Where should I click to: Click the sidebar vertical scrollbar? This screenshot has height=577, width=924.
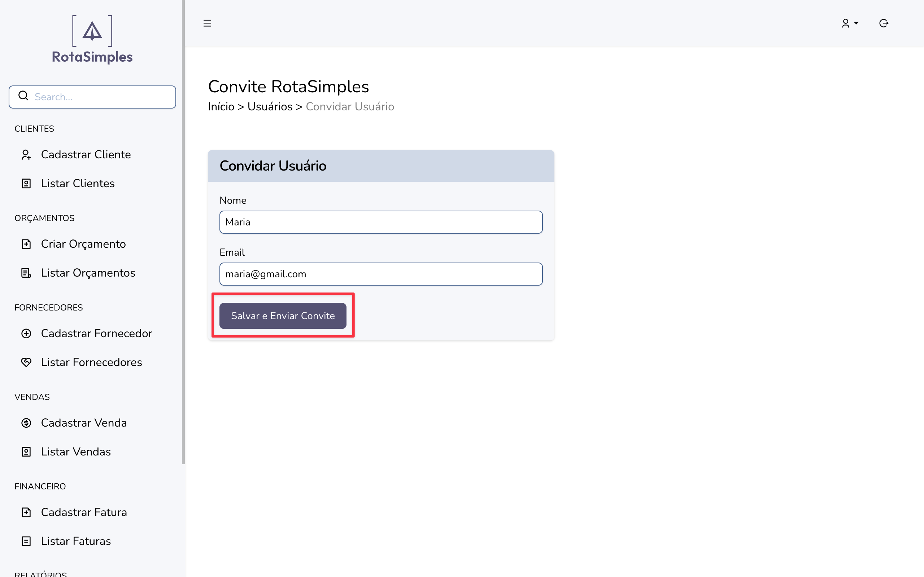[x=183, y=229]
